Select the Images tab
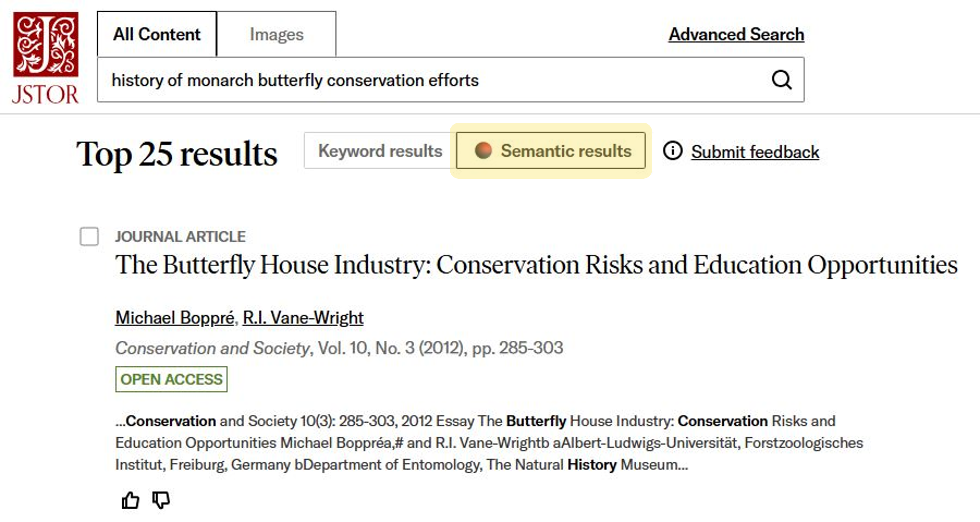Screen dimensions: 980x522 tap(277, 34)
